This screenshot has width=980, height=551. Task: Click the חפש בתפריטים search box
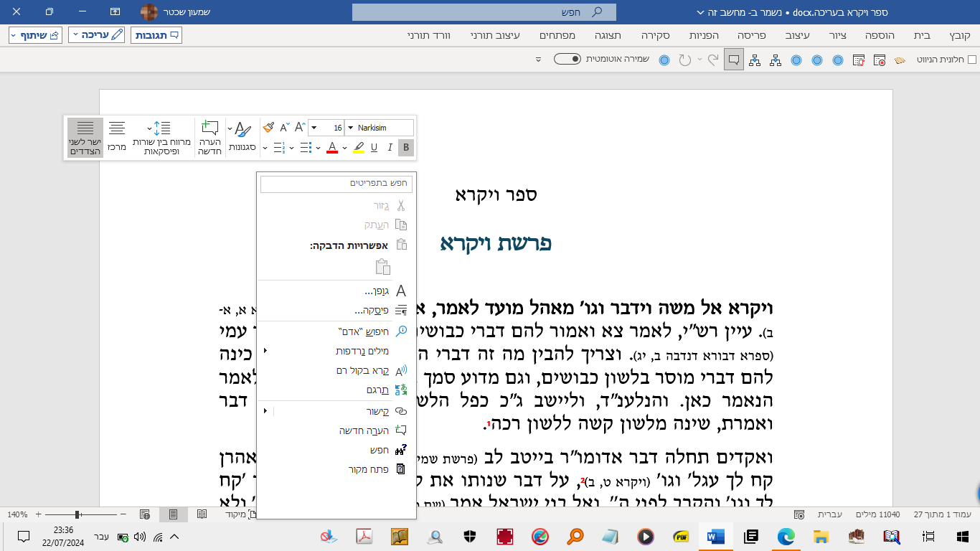point(336,184)
